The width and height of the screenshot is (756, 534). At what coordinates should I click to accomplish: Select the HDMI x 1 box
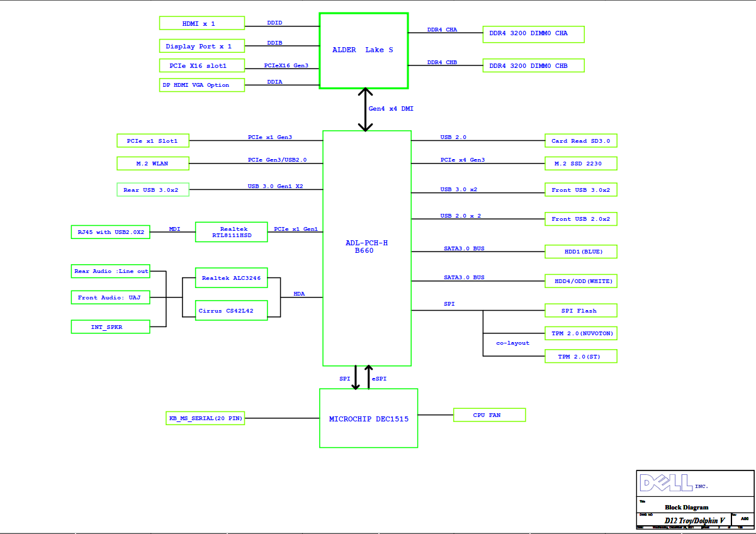coord(201,23)
